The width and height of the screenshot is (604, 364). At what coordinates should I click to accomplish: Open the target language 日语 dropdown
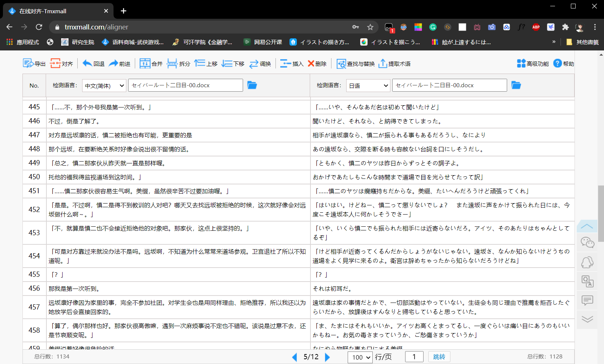click(368, 86)
